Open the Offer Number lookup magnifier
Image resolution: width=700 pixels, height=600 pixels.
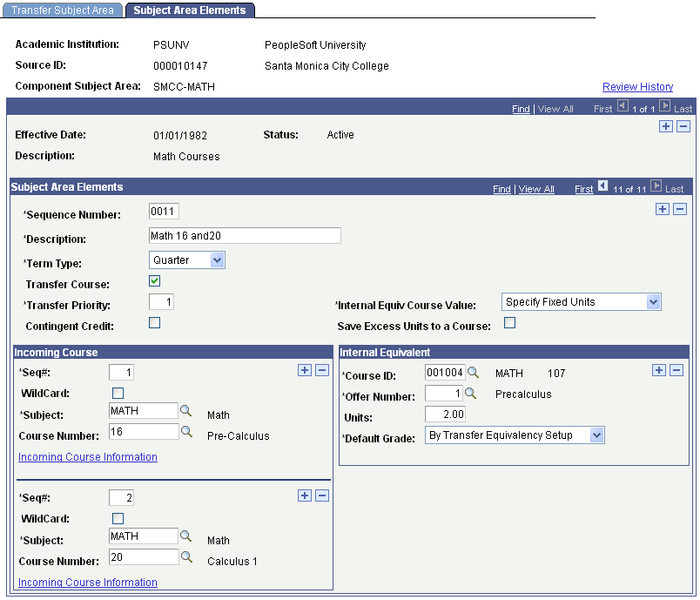coord(470,394)
